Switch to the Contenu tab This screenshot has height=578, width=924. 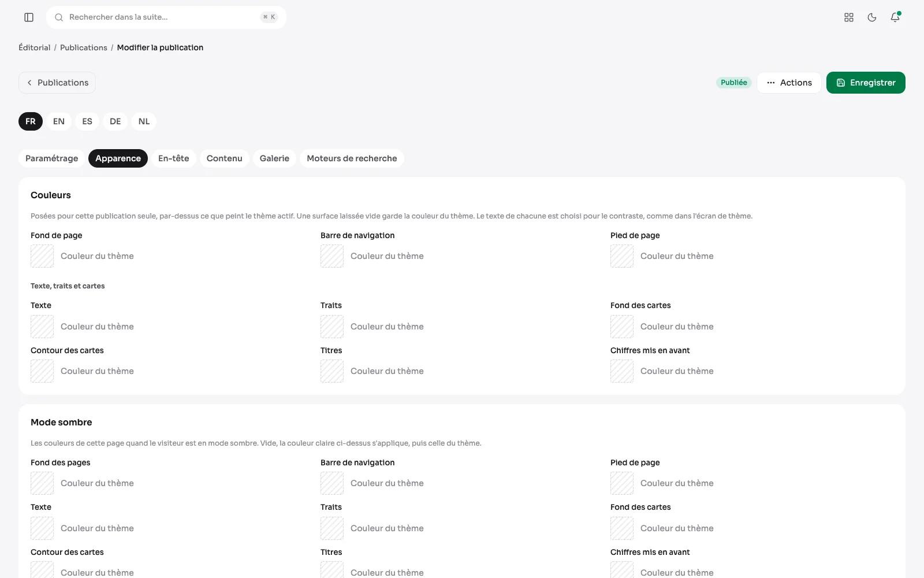[225, 158]
